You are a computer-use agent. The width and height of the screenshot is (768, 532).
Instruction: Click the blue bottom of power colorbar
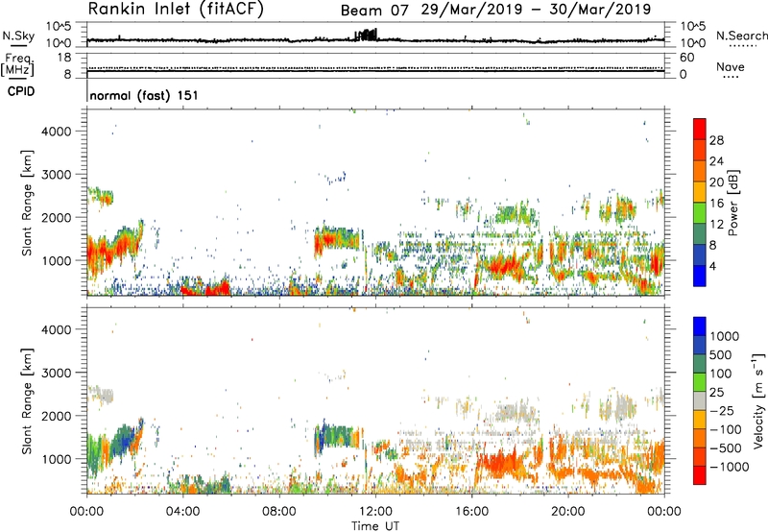[x=700, y=277]
